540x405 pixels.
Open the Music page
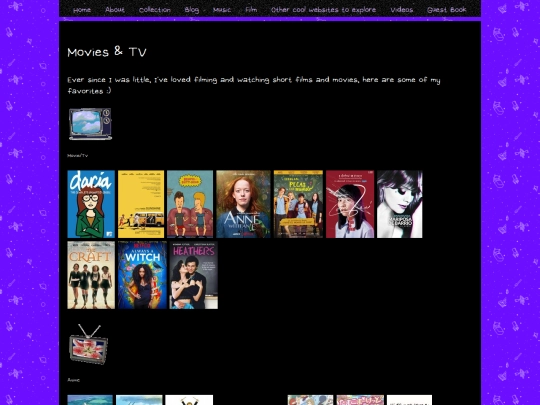pos(222,10)
